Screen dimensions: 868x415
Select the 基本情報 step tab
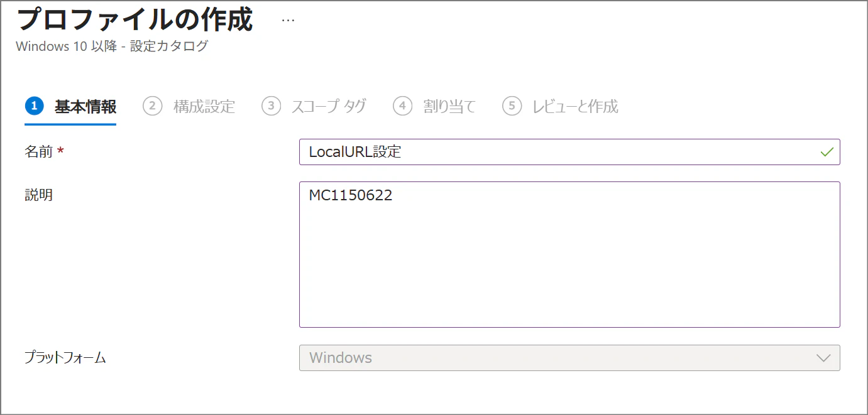[x=71, y=107]
